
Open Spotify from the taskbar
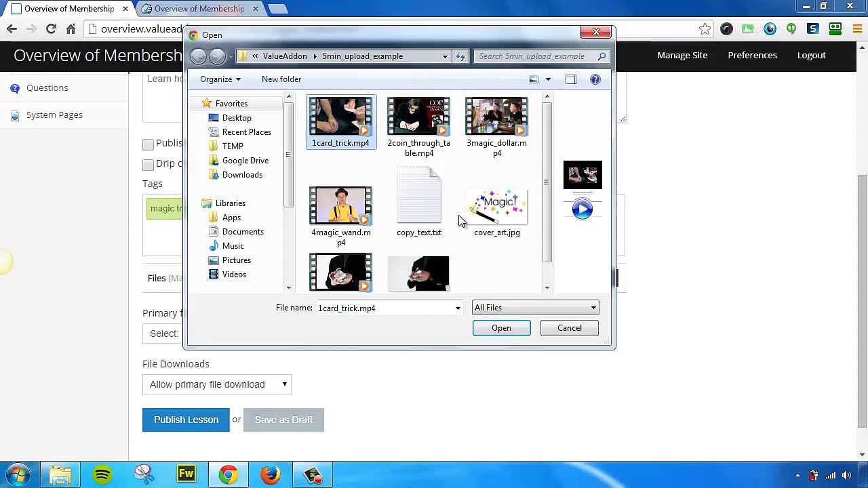tap(102, 474)
